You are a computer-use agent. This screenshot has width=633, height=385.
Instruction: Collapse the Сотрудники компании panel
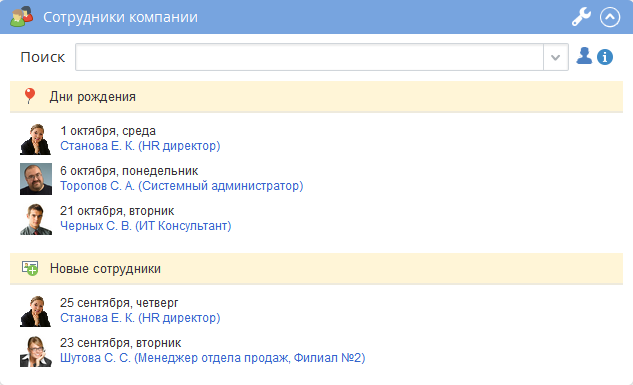click(x=610, y=17)
